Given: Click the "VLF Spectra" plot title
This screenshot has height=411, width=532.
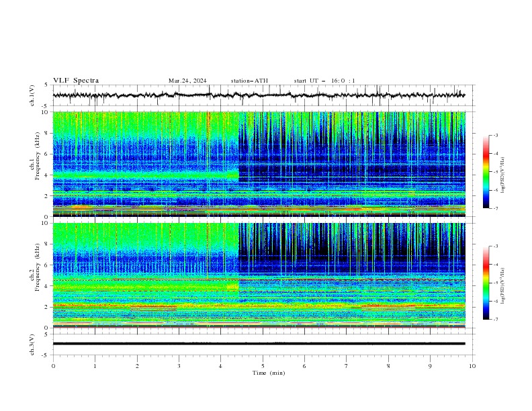Looking at the screenshot, I should point(76,81).
